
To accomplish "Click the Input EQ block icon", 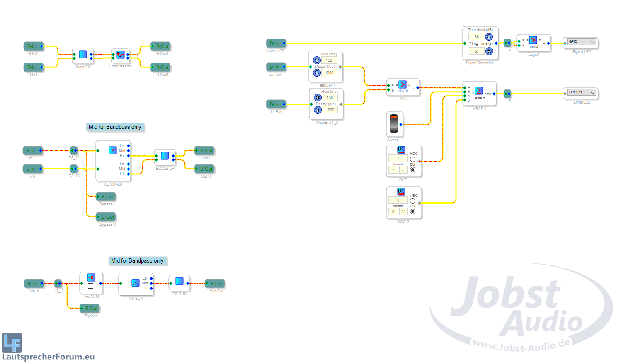I will pos(83,54).
